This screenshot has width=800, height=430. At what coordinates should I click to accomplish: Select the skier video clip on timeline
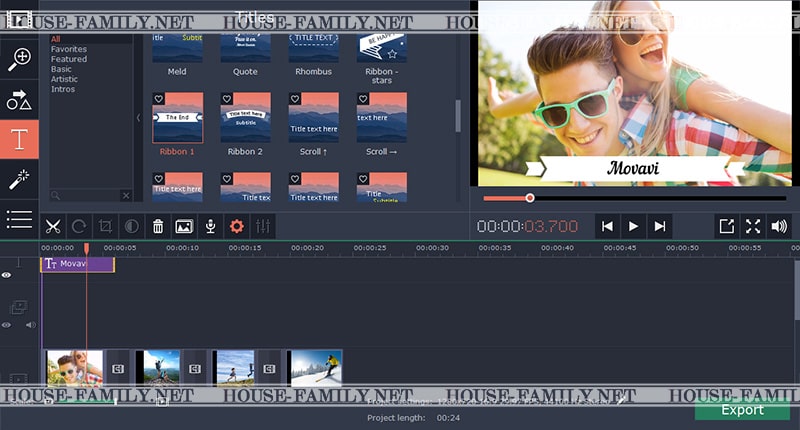pyautogui.click(x=316, y=368)
